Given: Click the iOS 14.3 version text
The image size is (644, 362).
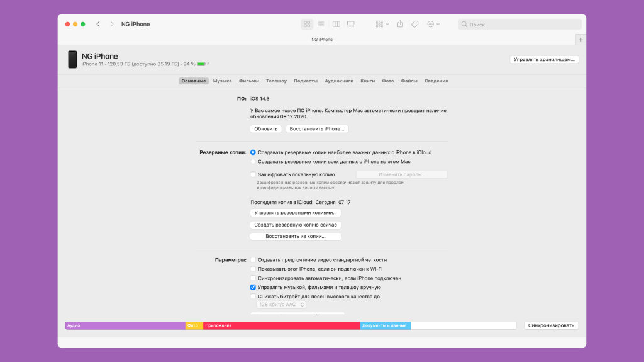Looking at the screenshot, I should 260,99.
